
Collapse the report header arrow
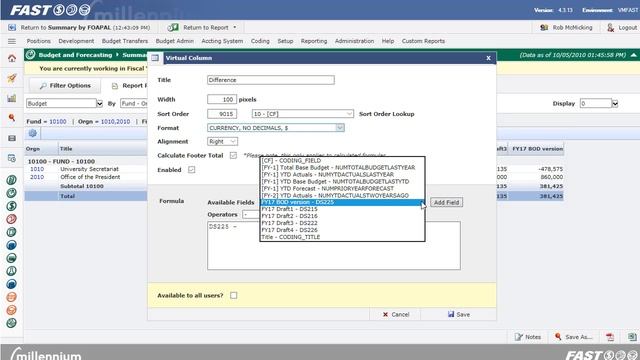pos(633,55)
